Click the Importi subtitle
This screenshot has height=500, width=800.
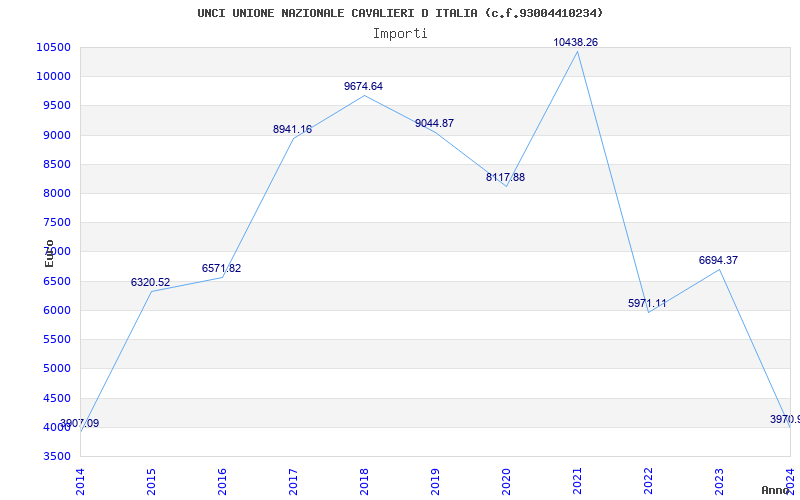tap(400, 34)
